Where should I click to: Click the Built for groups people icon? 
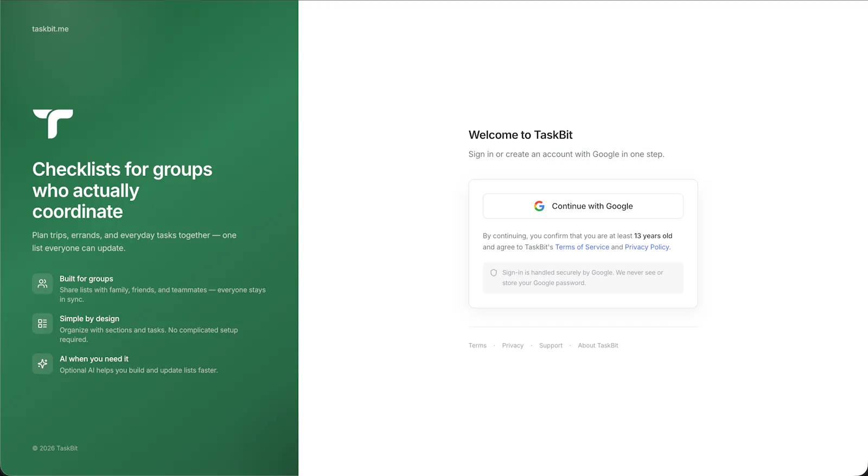click(x=42, y=283)
